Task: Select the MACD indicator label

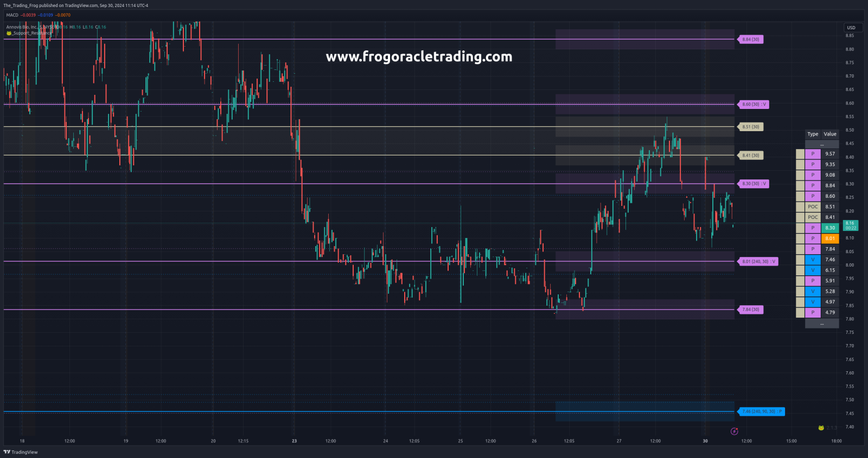Action: click(12, 15)
